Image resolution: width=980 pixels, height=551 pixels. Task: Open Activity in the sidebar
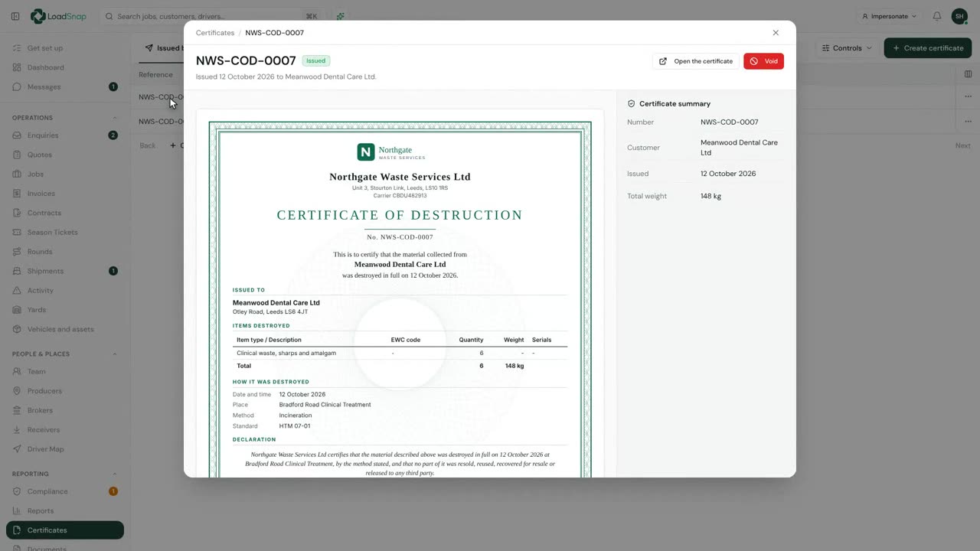click(x=65, y=291)
